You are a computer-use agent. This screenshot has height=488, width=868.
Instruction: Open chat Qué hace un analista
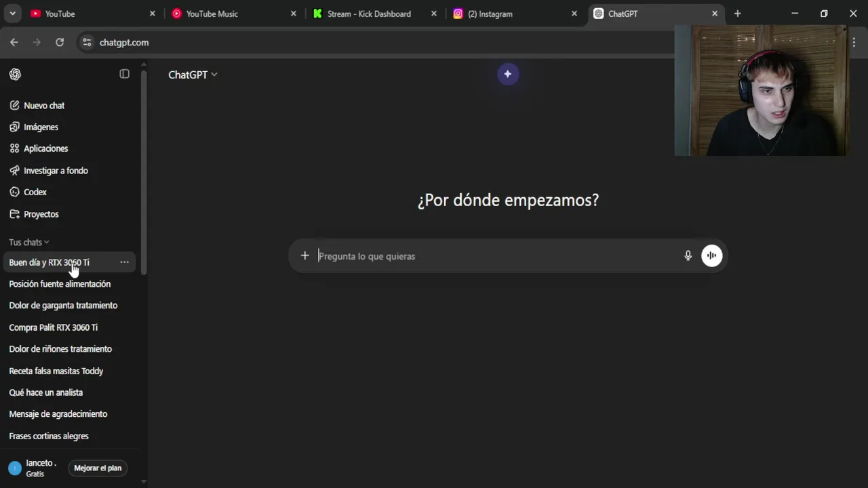68,392
